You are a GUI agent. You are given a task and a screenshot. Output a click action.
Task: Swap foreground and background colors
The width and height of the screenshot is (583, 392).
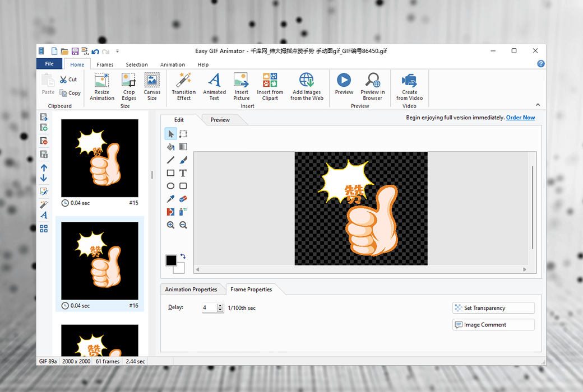coord(183,256)
